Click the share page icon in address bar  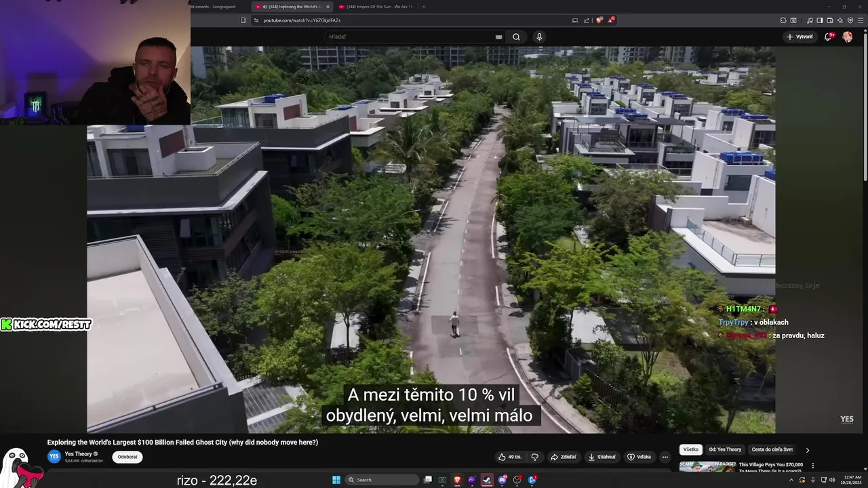[x=587, y=20]
